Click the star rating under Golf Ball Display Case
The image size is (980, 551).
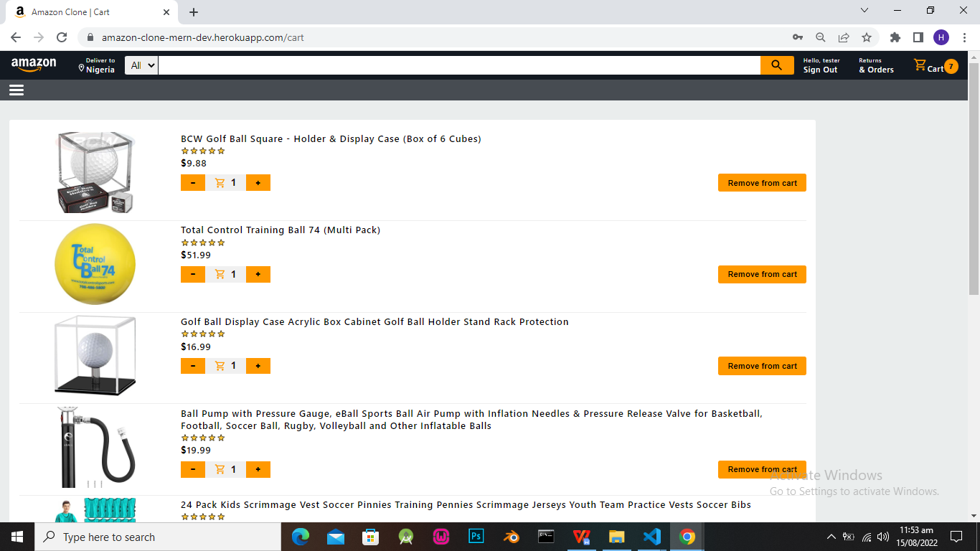point(203,334)
